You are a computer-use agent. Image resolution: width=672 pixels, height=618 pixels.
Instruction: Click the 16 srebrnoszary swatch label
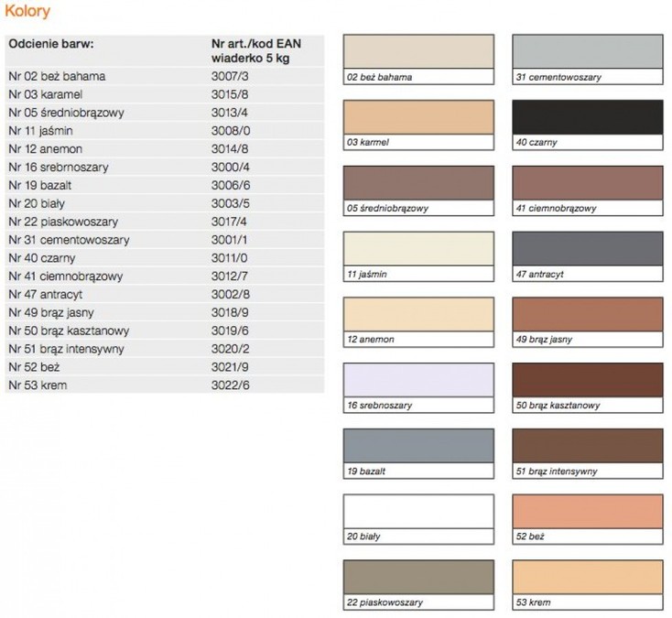380,405
